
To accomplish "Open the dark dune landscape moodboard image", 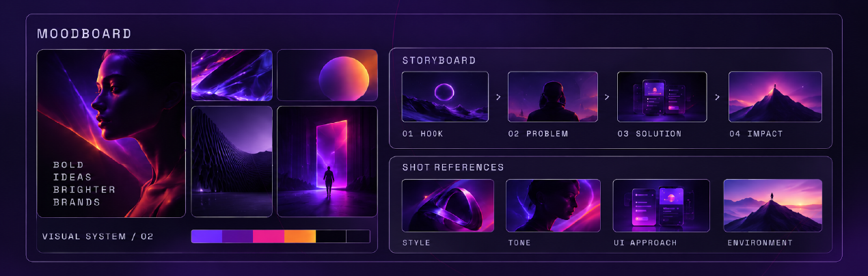I will point(232,161).
